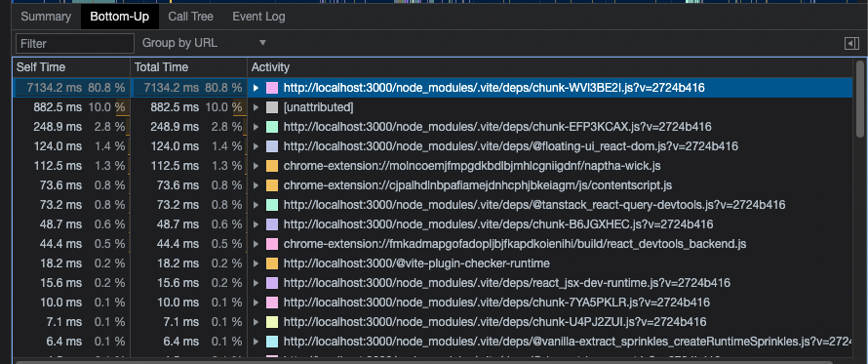Select the [unattributed] activity label
Viewport: 868px width, 364px height.
tap(318, 107)
